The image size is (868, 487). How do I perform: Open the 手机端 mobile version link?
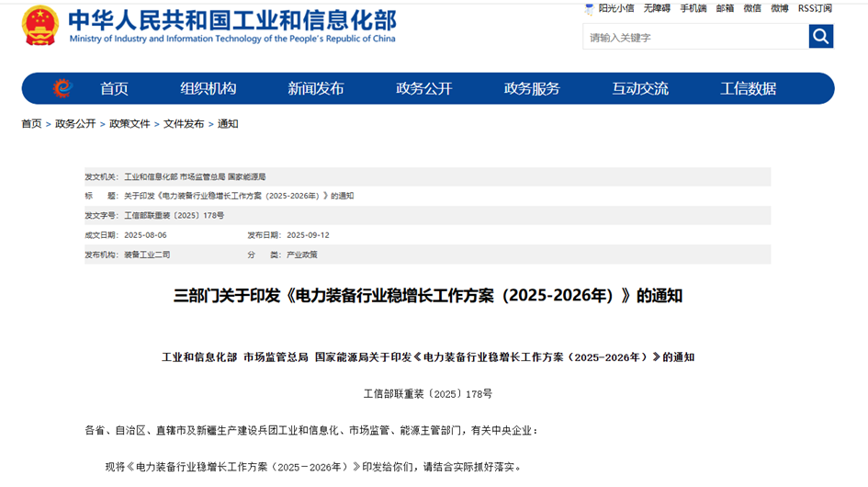(x=693, y=8)
